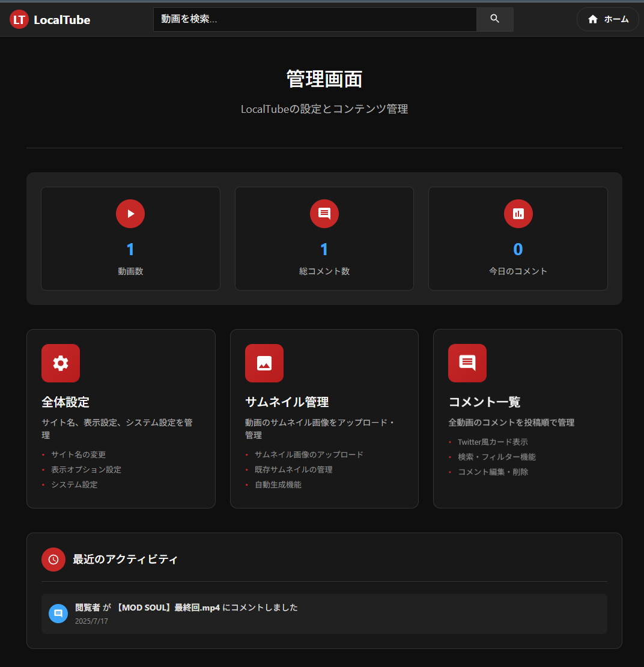
Task: Open the comment icon for コメント一覧
Action: coord(467,363)
